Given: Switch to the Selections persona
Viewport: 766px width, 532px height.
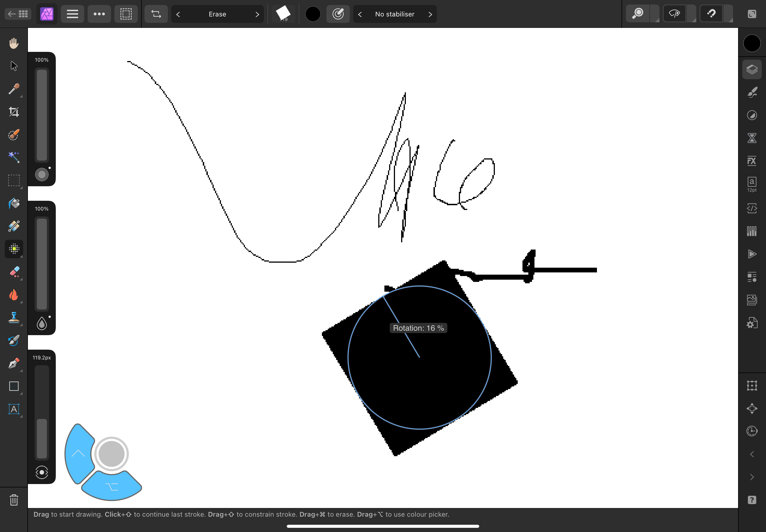Looking at the screenshot, I should (x=126, y=14).
